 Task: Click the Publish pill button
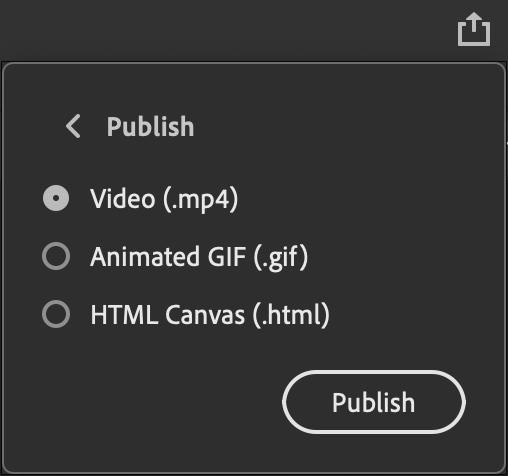pyautogui.click(x=374, y=402)
